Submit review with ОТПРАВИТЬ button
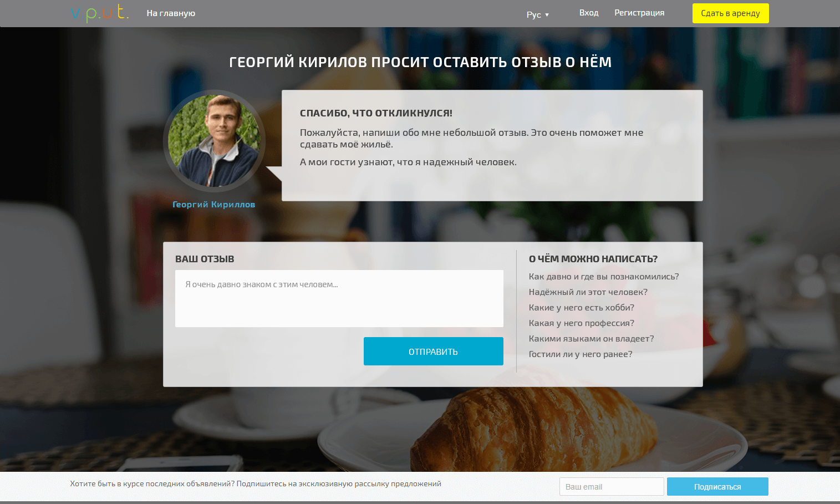 pos(434,352)
